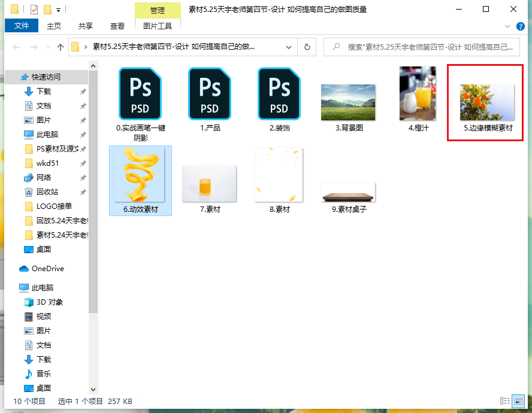The height and width of the screenshot is (413, 532).
Task: Click the 管理 contextual tab header
Action: [x=158, y=10]
